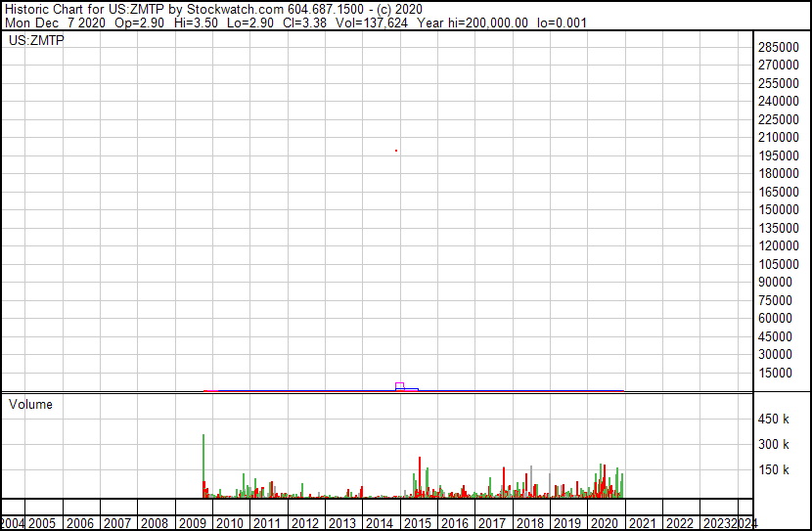Click the 255000 price axis label
This screenshot has height=531, width=812.
[779, 83]
